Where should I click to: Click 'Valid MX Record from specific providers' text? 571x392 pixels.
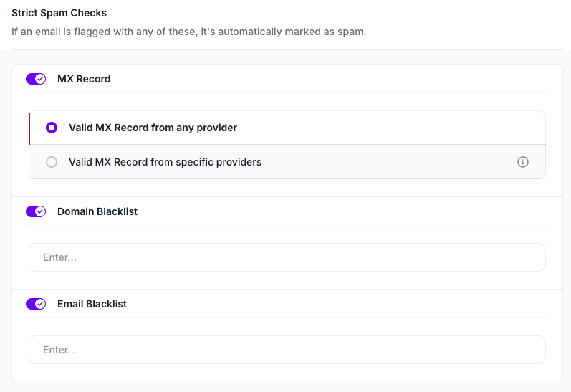pyautogui.click(x=165, y=162)
